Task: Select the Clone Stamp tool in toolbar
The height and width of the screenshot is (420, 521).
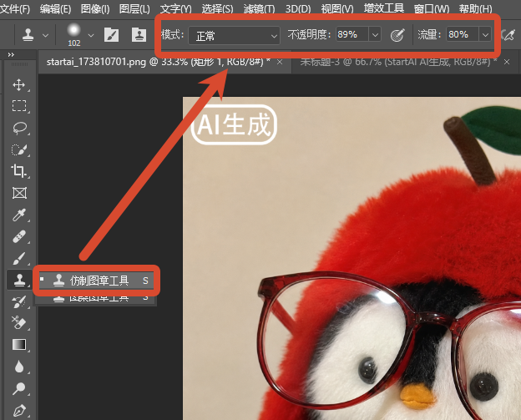Action: coord(19,280)
